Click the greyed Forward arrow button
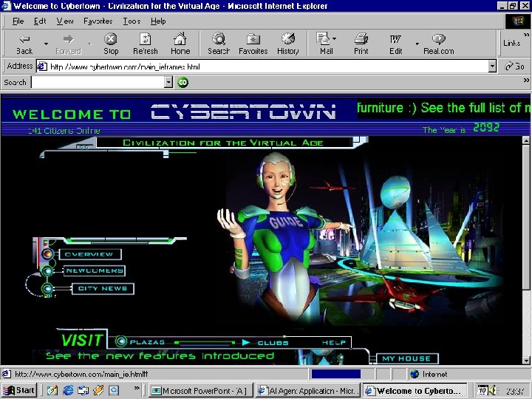 click(68, 44)
